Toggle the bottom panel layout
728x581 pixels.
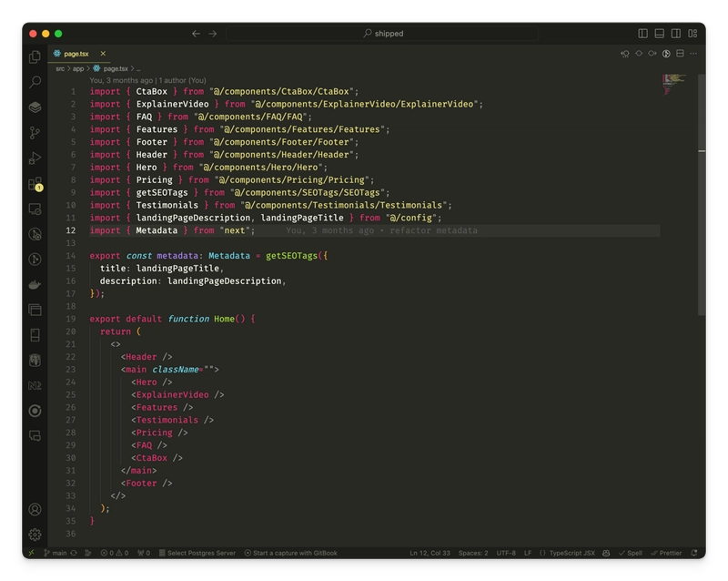click(659, 34)
